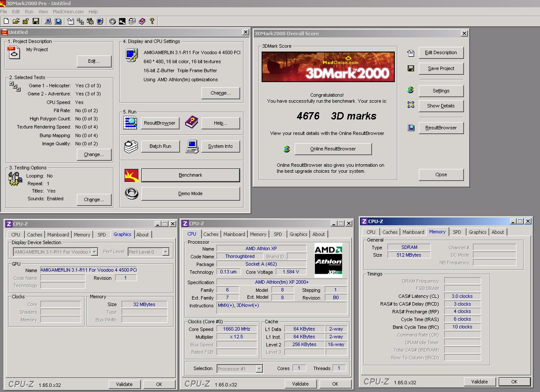Click the Edit... button in Project Description

coord(94,61)
